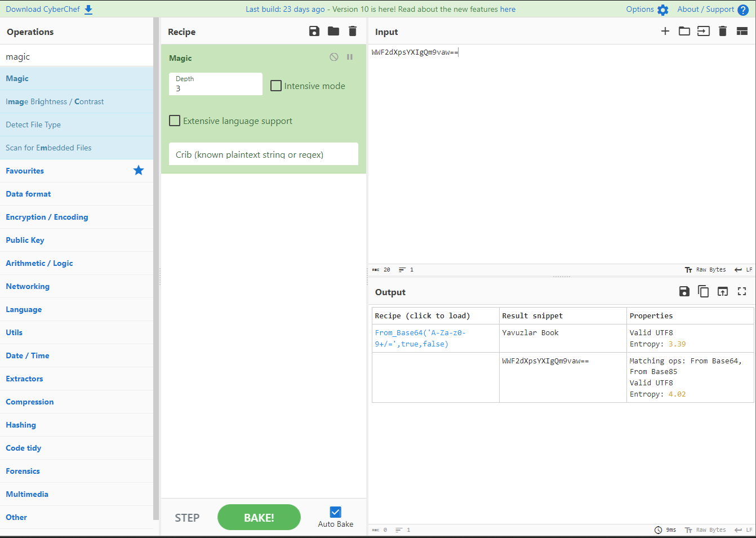Set breakpoint pause icon on Magic
Screen dimensions: 756x538
point(350,57)
